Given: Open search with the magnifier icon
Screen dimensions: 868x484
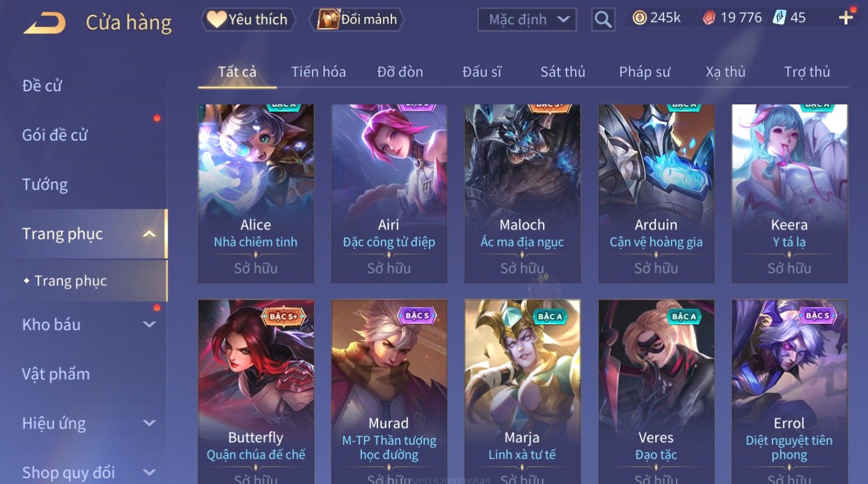Looking at the screenshot, I should point(603,20).
